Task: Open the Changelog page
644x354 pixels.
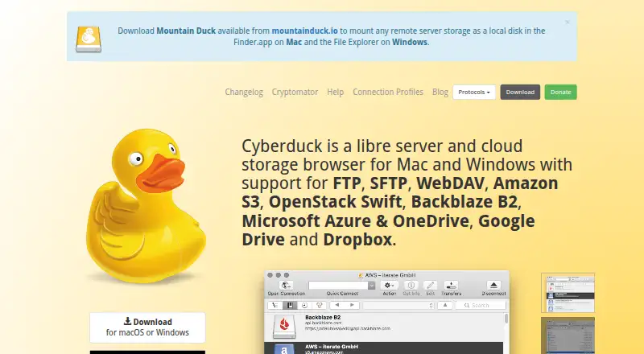Action: [x=244, y=92]
